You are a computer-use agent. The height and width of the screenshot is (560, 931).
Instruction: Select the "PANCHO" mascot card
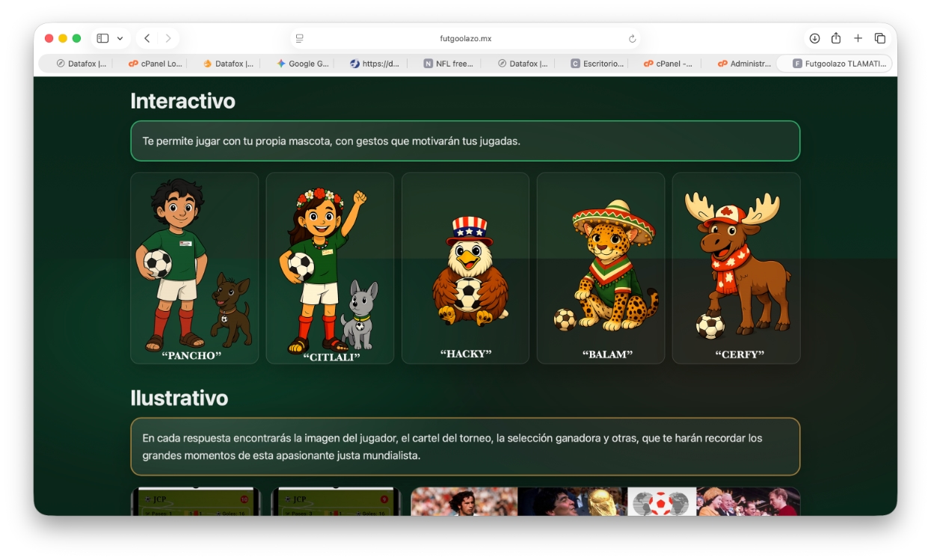[194, 268]
